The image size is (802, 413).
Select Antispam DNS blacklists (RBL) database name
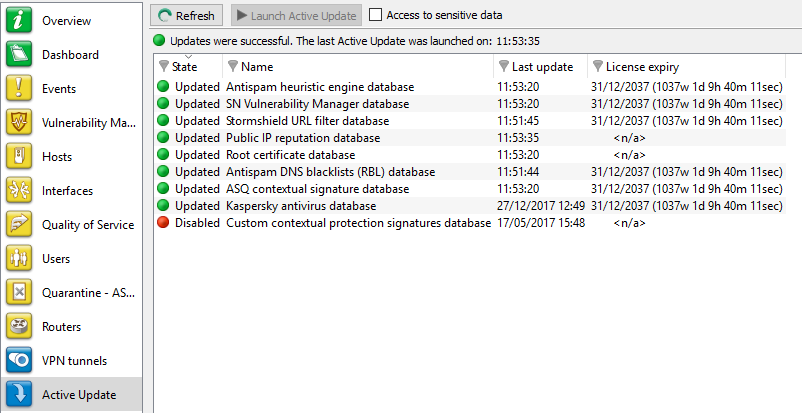coord(330,171)
